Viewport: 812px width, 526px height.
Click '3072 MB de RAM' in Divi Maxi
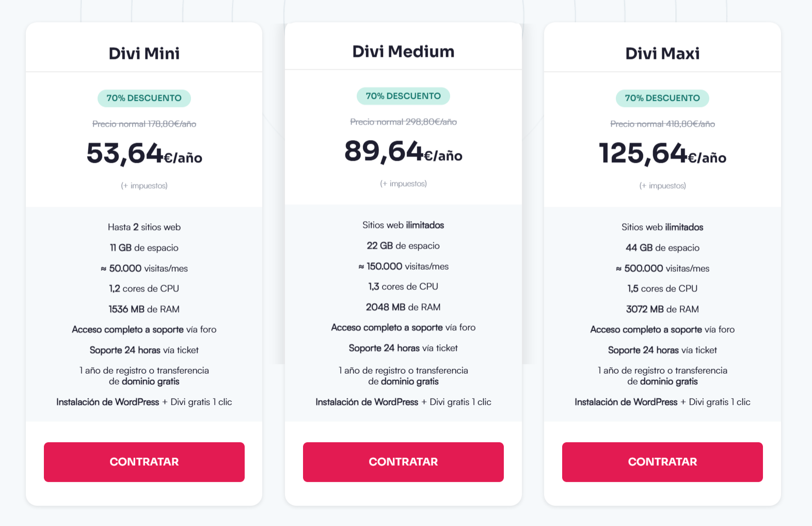click(662, 310)
